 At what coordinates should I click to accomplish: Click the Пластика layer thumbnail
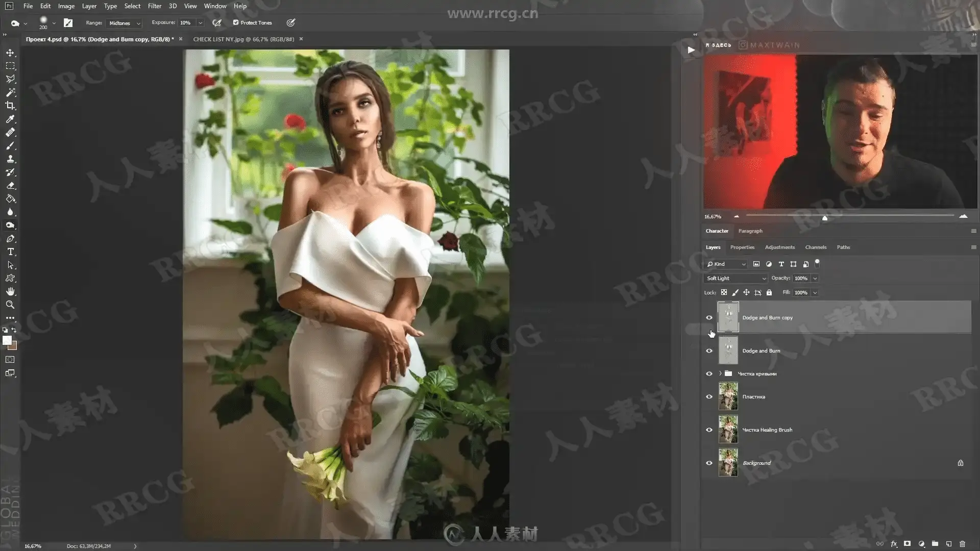click(728, 396)
